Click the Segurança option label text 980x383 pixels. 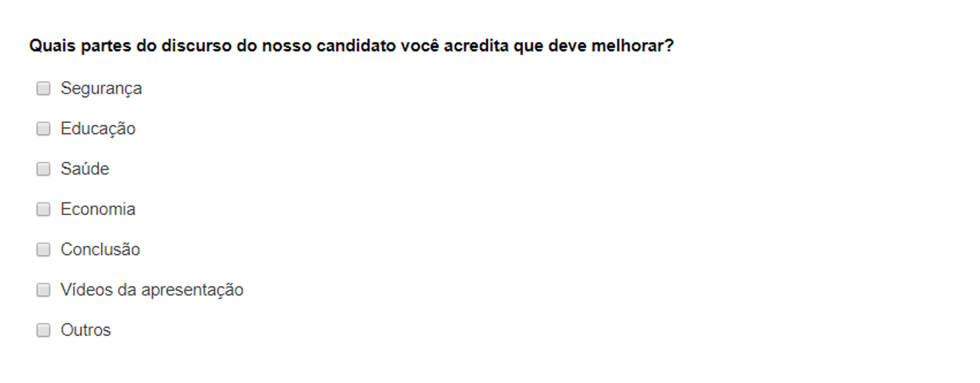click(101, 89)
